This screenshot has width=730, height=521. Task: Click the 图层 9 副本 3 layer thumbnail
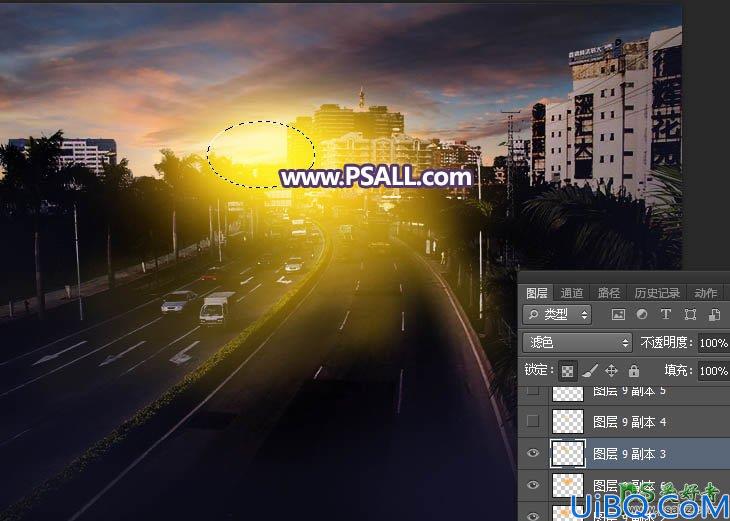pyautogui.click(x=568, y=453)
